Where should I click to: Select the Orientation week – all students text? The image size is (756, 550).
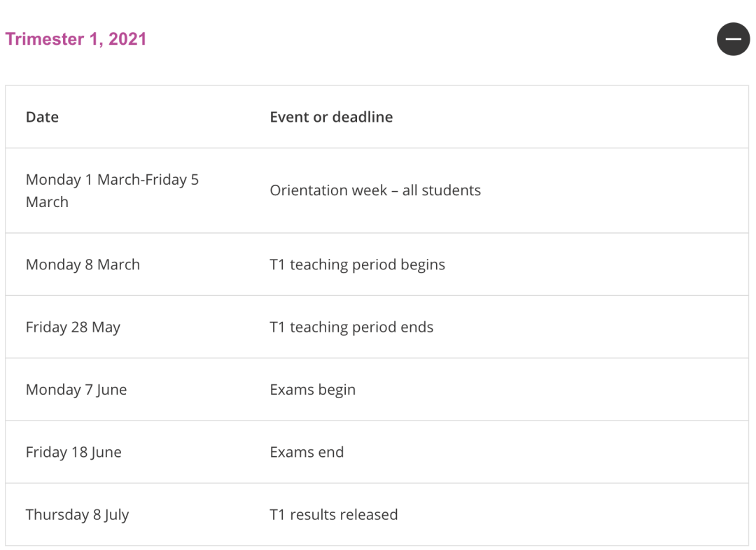pyautogui.click(x=375, y=190)
